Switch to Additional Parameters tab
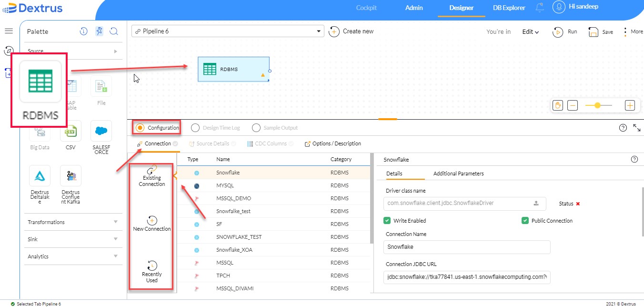The height and width of the screenshot is (307, 644). [x=458, y=174]
